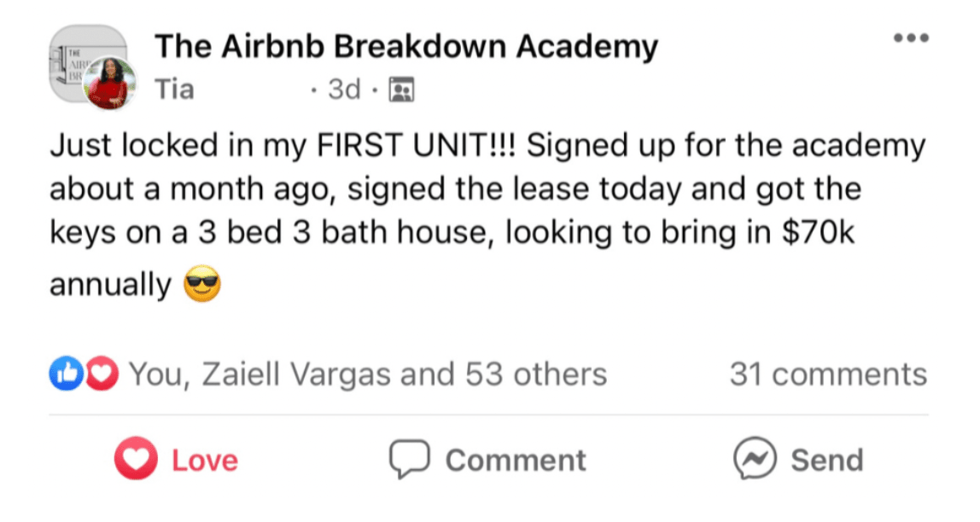Image resolution: width=980 pixels, height=522 pixels.
Task: Click the blue thumbs-up reaction icon
Action: pos(64,374)
